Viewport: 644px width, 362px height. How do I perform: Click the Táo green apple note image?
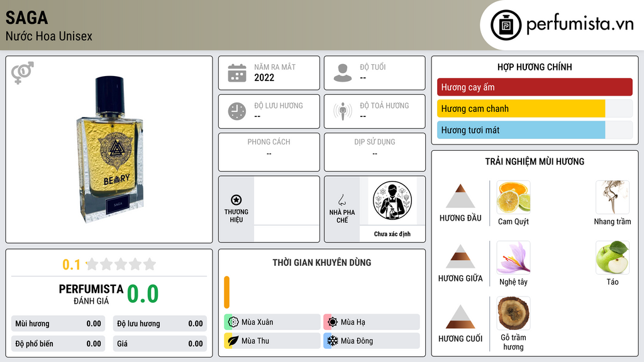pyautogui.click(x=613, y=258)
